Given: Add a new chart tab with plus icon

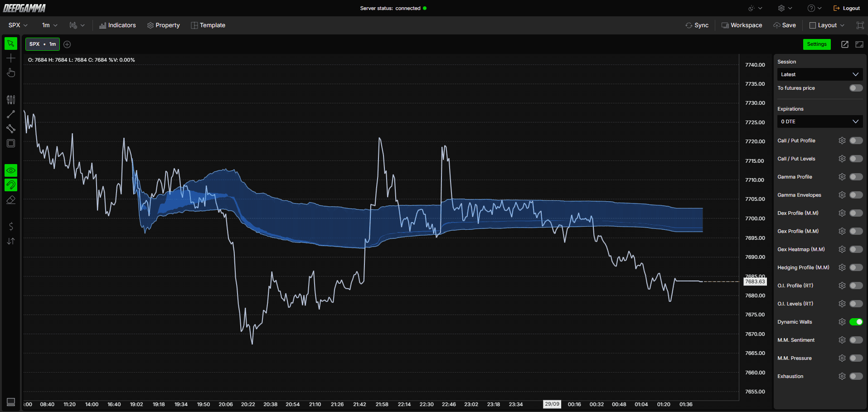Looking at the screenshot, I should [67, 44].
